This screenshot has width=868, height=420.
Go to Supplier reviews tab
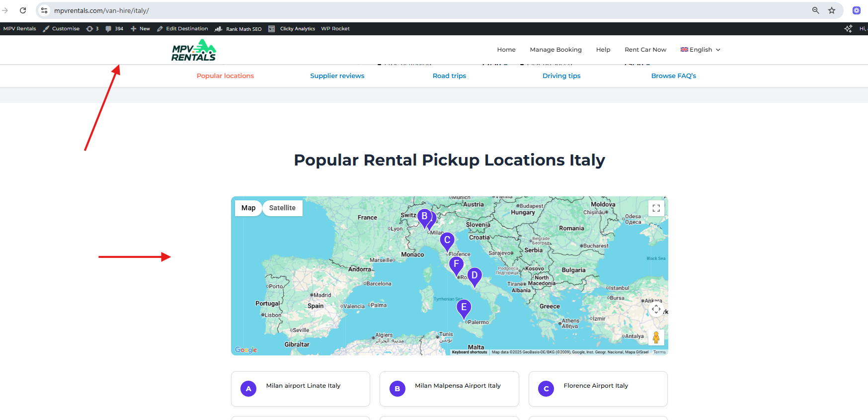[337, 76]
